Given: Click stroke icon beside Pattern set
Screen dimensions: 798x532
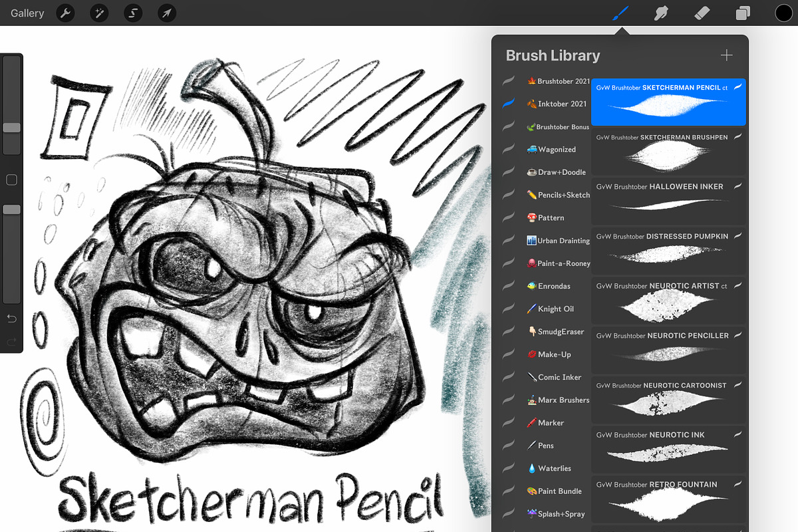Looking at the screenshot, I should 509,217.
